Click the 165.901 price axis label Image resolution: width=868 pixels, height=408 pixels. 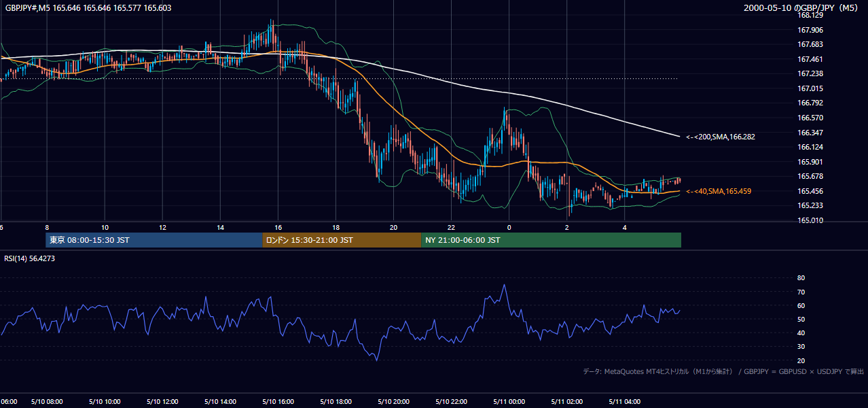[x=810, y=162]
